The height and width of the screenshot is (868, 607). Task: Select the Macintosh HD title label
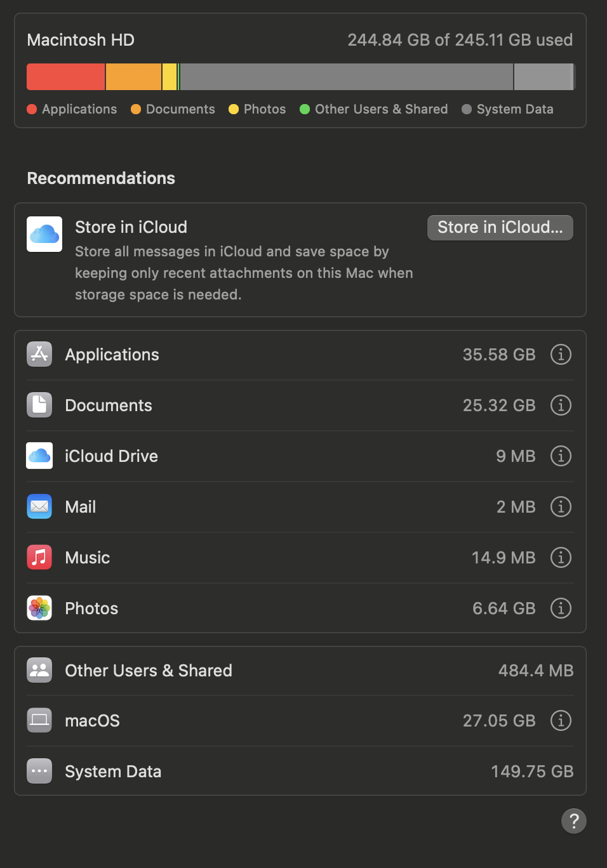[x=80, y=39]
